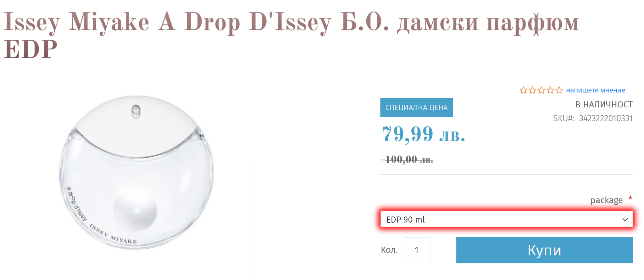Image resolution: width=644 pixels, height=280 pixels.
Task: Click the 'package' field label
Action: tap(606, 200)
